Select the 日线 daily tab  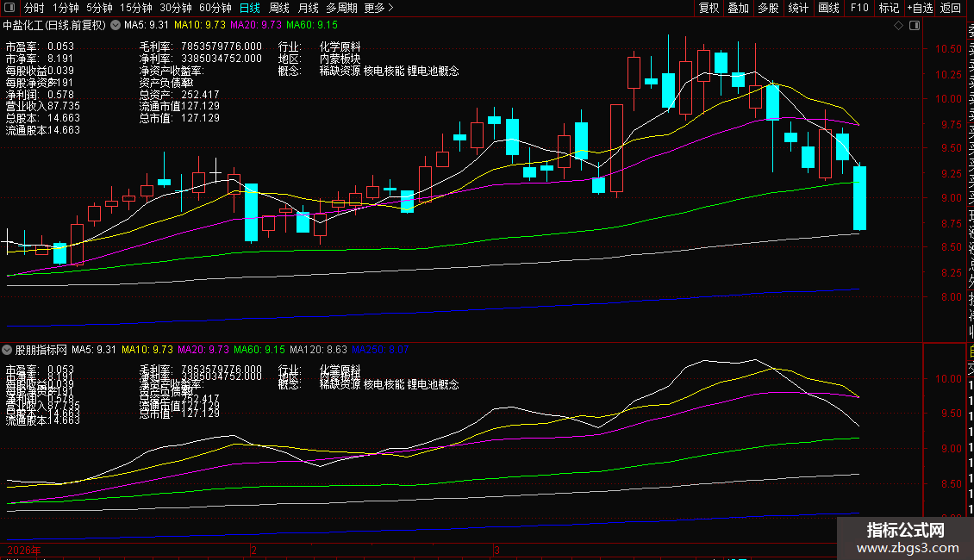pos(250,8)
